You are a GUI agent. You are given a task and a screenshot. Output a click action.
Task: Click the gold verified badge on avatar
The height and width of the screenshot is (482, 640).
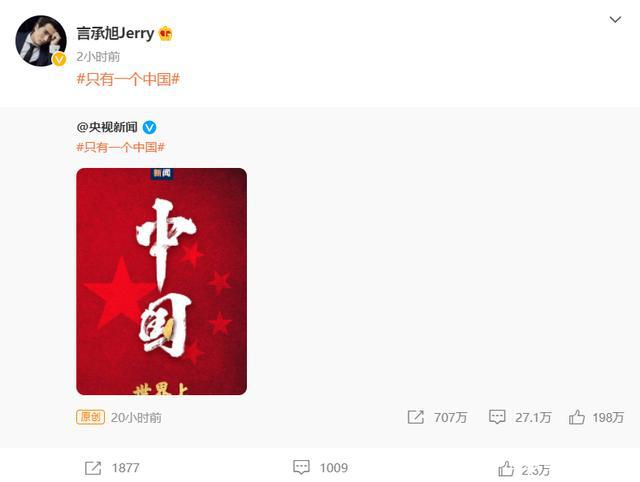click(60, 60)
